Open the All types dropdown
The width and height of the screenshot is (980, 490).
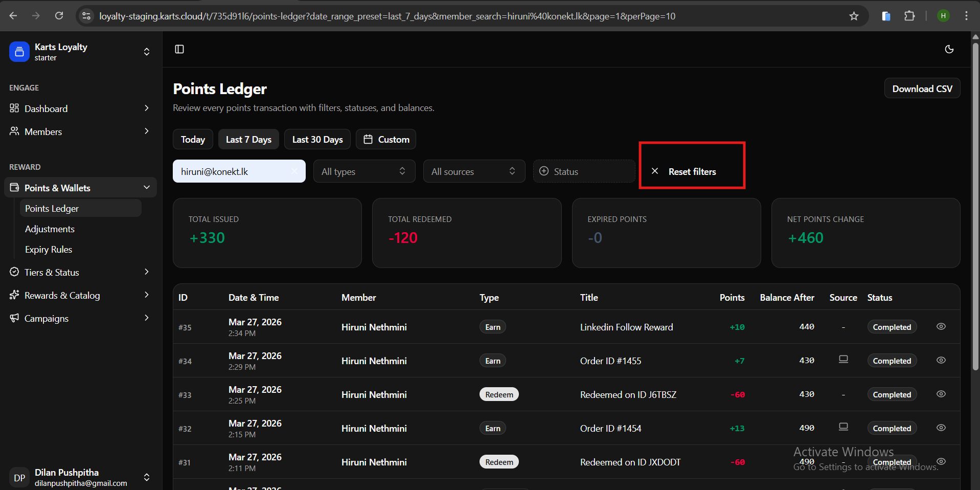click(364, 171)
